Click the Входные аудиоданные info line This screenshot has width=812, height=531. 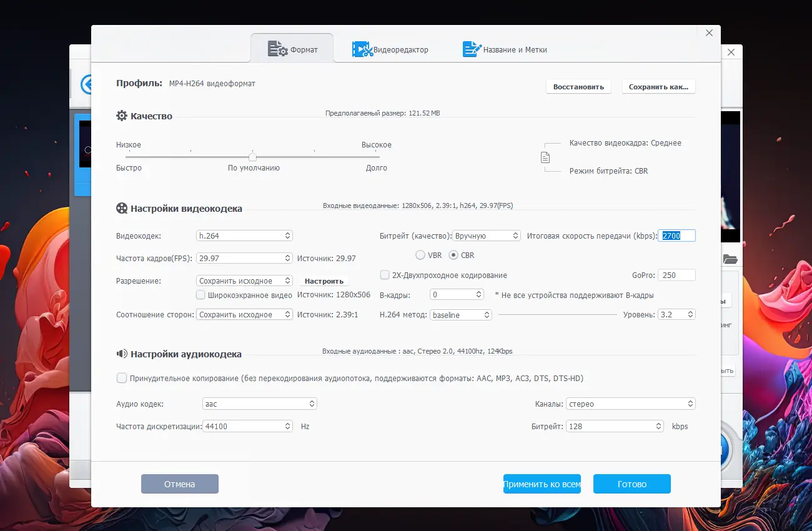click(417, 351)
